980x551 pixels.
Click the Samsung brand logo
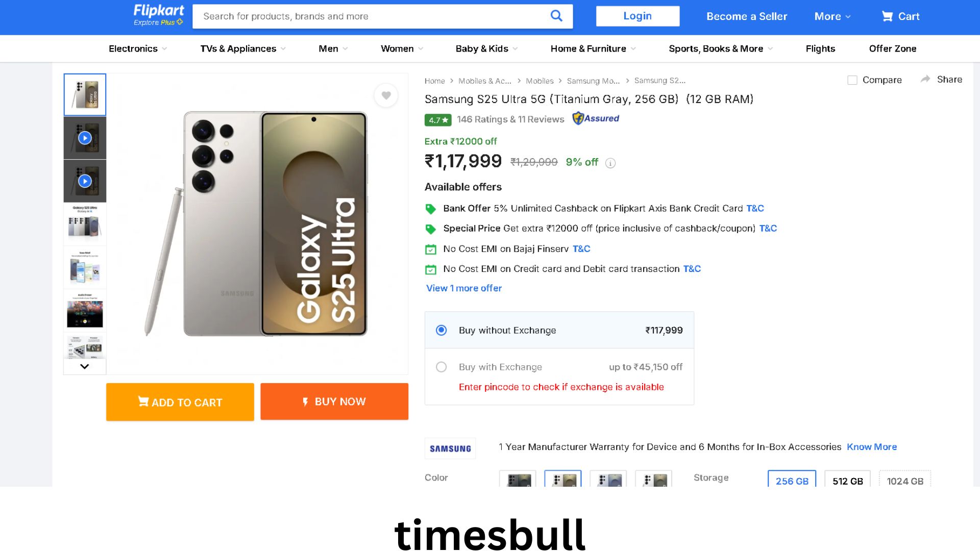tap(450, 448)
